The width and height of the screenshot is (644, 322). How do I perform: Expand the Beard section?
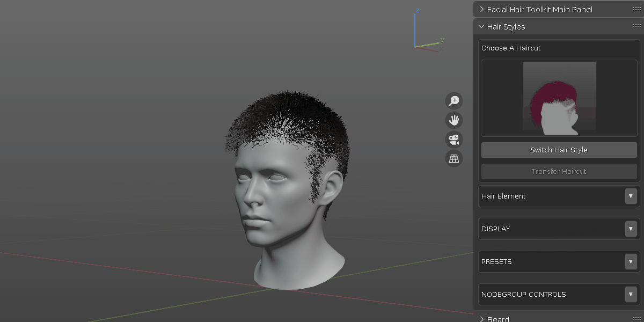tap(481, 319)
